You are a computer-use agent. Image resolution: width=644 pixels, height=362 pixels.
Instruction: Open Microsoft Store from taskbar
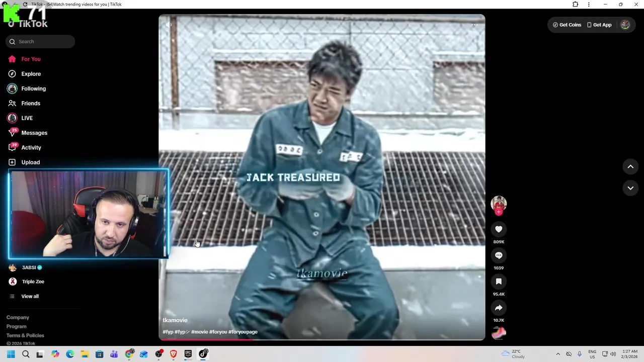(x=99, y=354)
